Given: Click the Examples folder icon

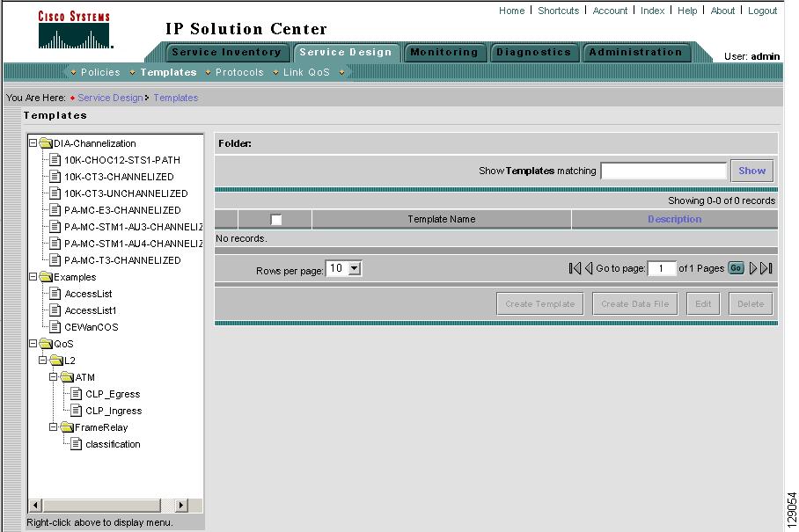Looking at the screenshot, I should coord(47,277).
